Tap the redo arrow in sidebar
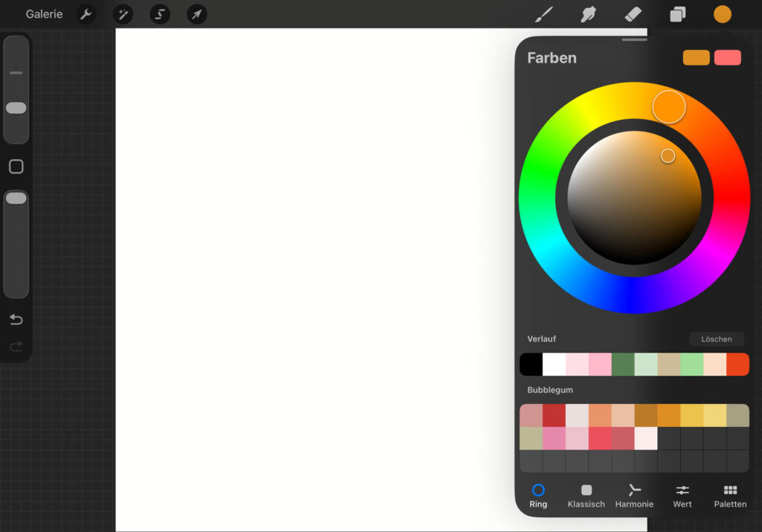The image size is (762, 532). click(16, 346)
